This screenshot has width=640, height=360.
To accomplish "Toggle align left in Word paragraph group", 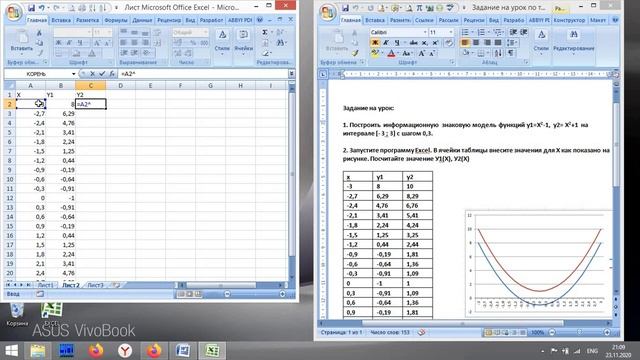I will 465,42.
